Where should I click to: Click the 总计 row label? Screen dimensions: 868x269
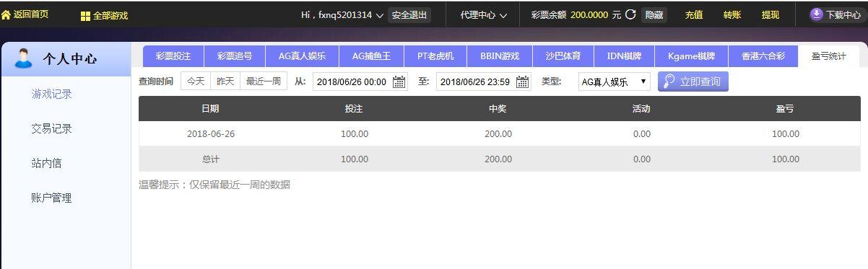(210, 159)
